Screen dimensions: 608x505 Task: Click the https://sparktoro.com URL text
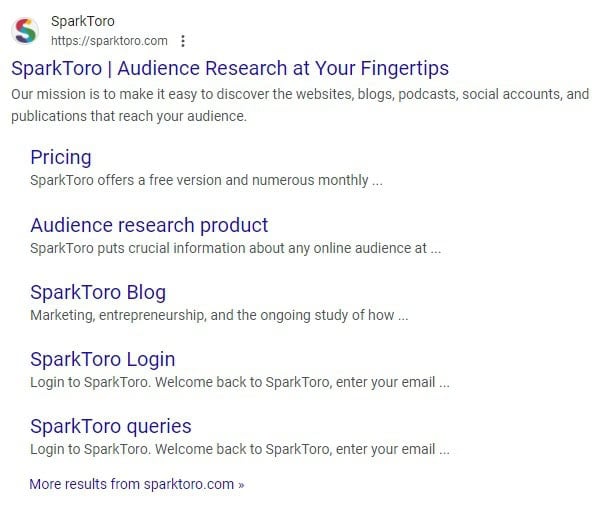109,41
